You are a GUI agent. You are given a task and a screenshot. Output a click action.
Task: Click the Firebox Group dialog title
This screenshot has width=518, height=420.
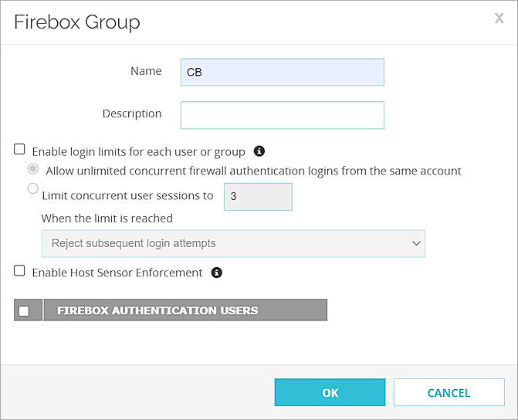[x=77, y=22]
